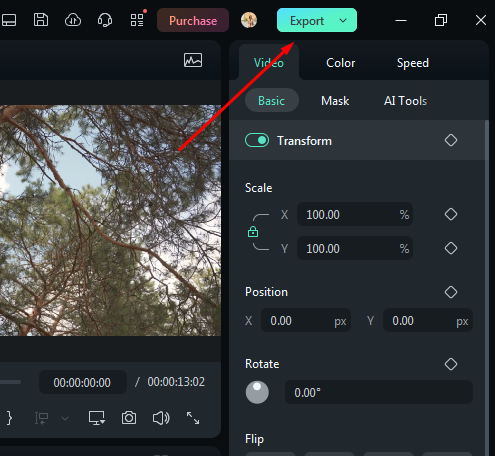Click the add-to-timeline marker icon

click(x=42, y=418)
